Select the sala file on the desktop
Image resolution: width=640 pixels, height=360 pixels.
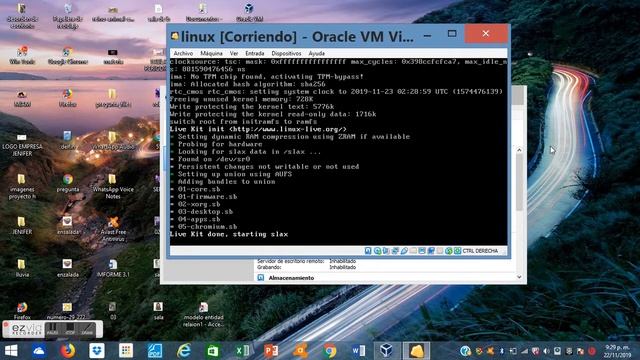tap(158, 311)
